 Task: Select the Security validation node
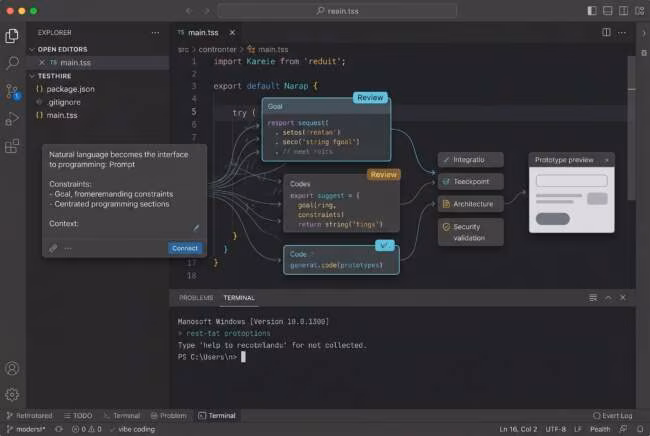coord(471,232)
